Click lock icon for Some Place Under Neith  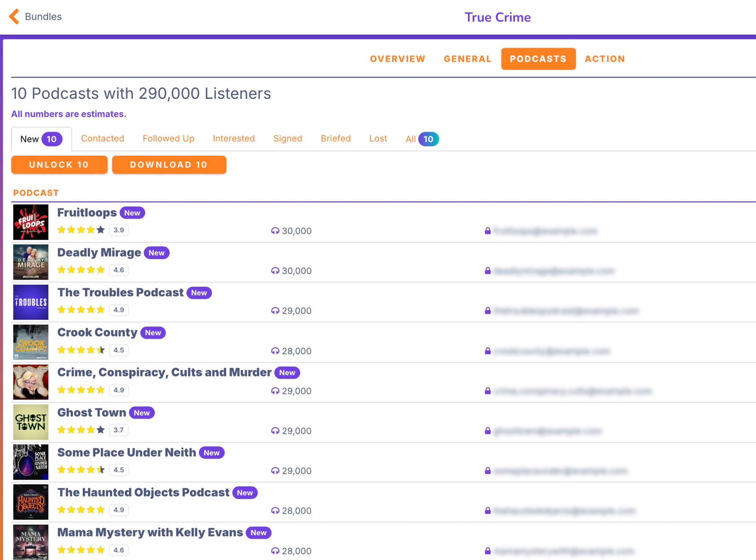pyautogui.click(x=487, y=471)
